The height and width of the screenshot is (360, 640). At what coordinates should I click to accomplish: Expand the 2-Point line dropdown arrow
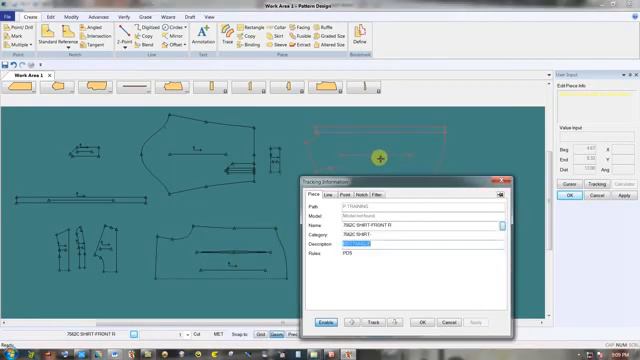tap(124, 48)
